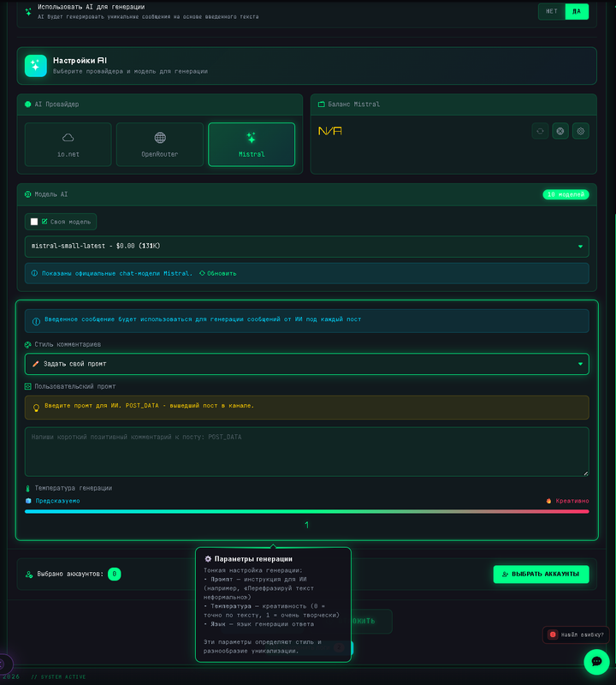Click the info icon beside Показаны официальные chat-модели
The image size is (616, 685).
(34, 273)
